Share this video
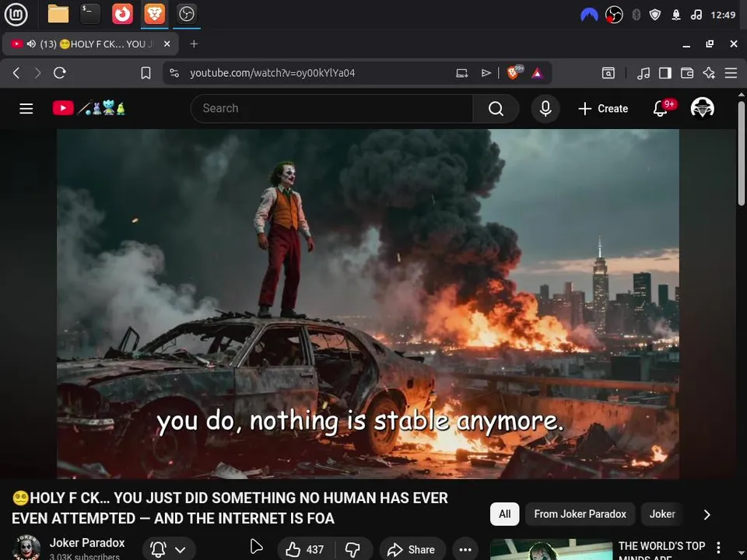The width and height of the screenshot is (747, 560). [412, 550]
